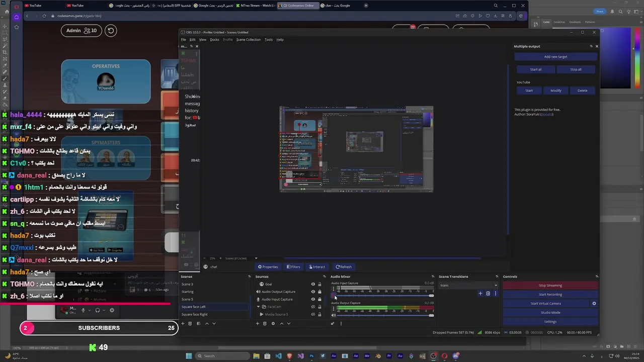Switch to Codenames Online browser tab
The width and height of the screenshot is (644, 362).
coord(299,6)
